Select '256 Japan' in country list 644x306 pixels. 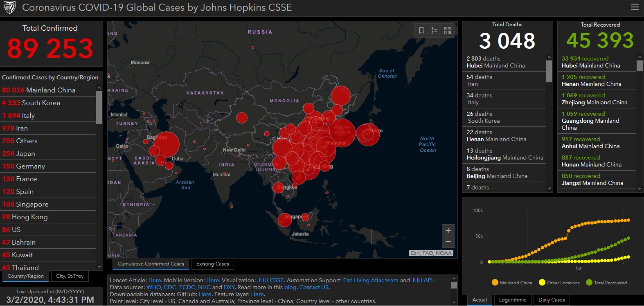[x=48, y=153]
